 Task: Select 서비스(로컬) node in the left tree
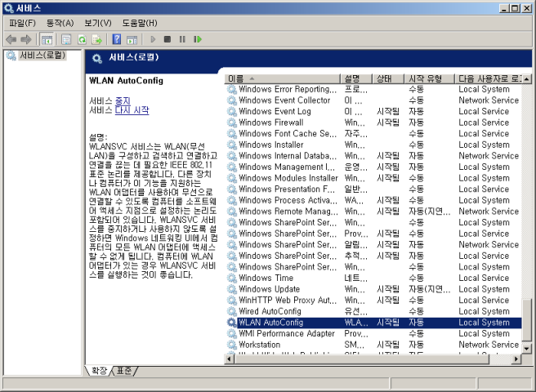coord(42,55)
